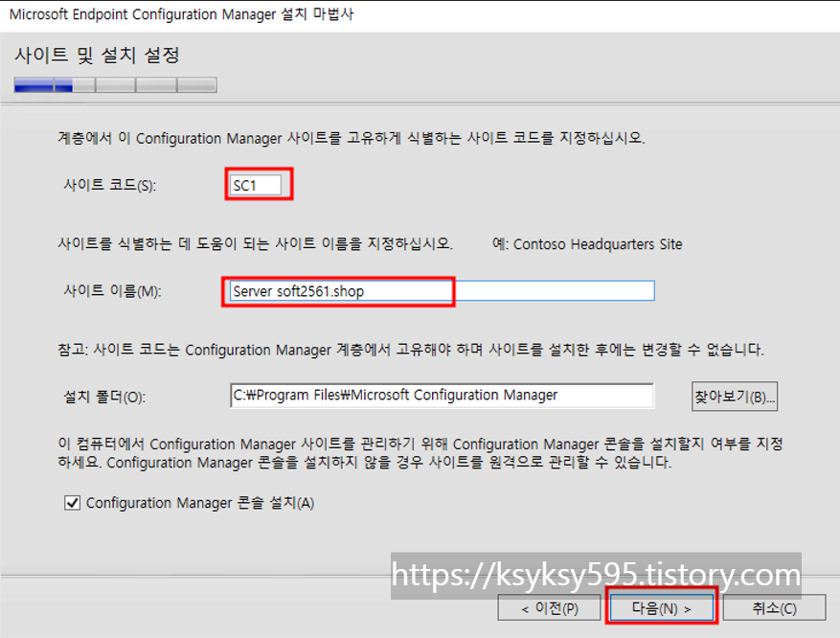Image resolution: width=840 pixels, height=638 pixels.
Task: Click the example text Contoso Headquarters Site
Action: (598, 244)
